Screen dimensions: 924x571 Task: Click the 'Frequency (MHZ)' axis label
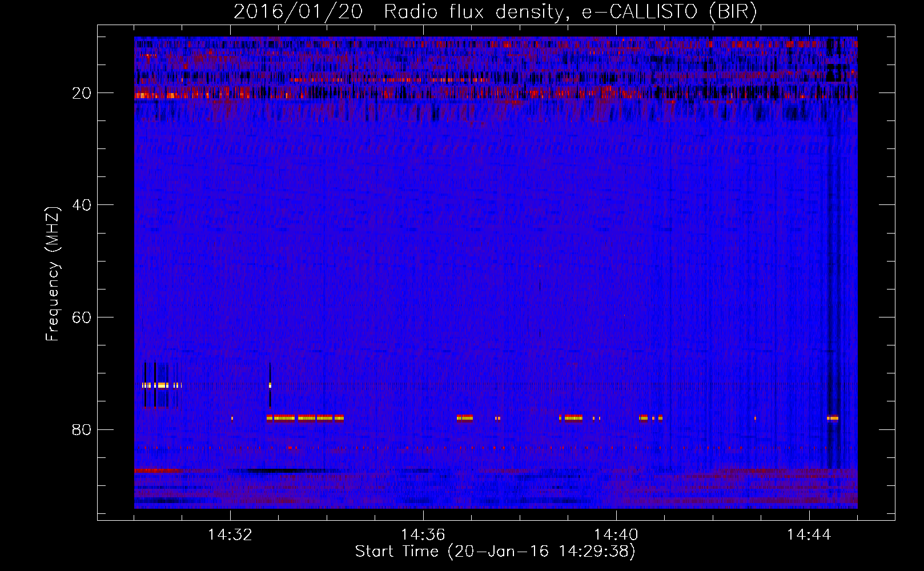(x=52, y=274)
